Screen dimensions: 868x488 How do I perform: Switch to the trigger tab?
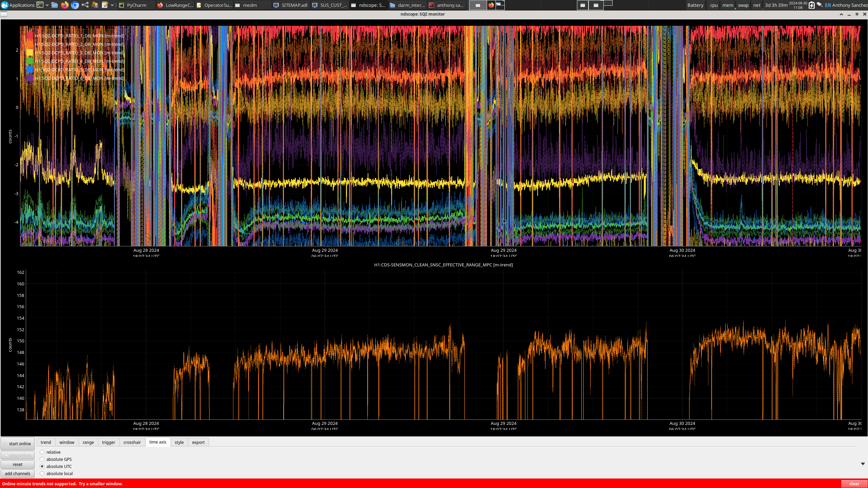click(109, 442)
